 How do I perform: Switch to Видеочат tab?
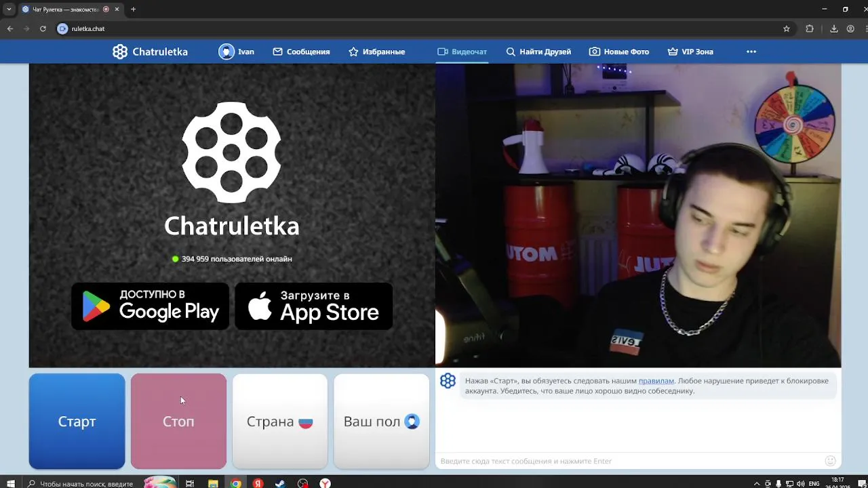pos(462,52)
